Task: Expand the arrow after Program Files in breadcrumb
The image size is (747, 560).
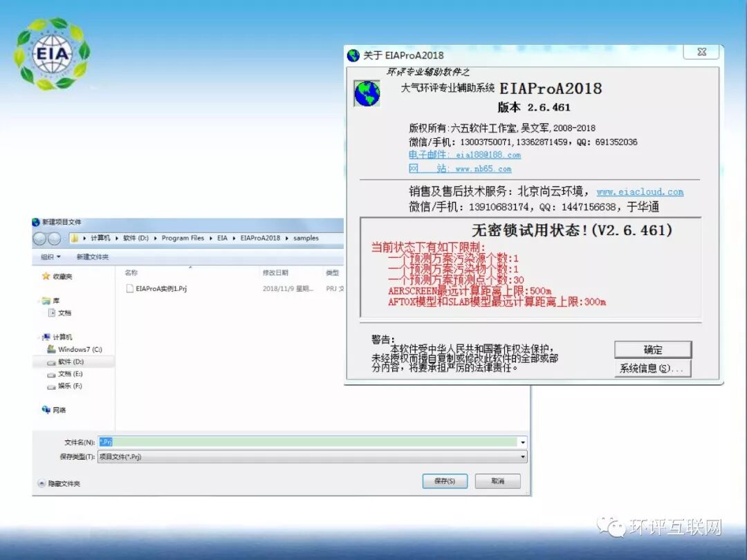Action: point(210,238)
